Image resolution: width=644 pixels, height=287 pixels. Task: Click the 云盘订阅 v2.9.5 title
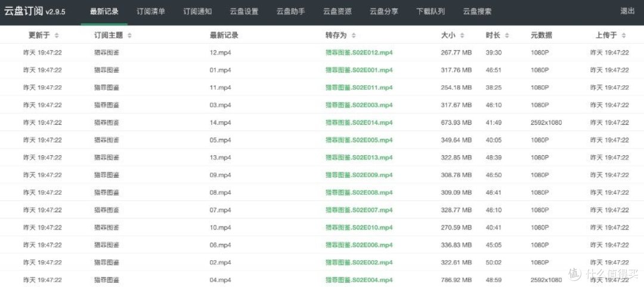pos(35,11)
